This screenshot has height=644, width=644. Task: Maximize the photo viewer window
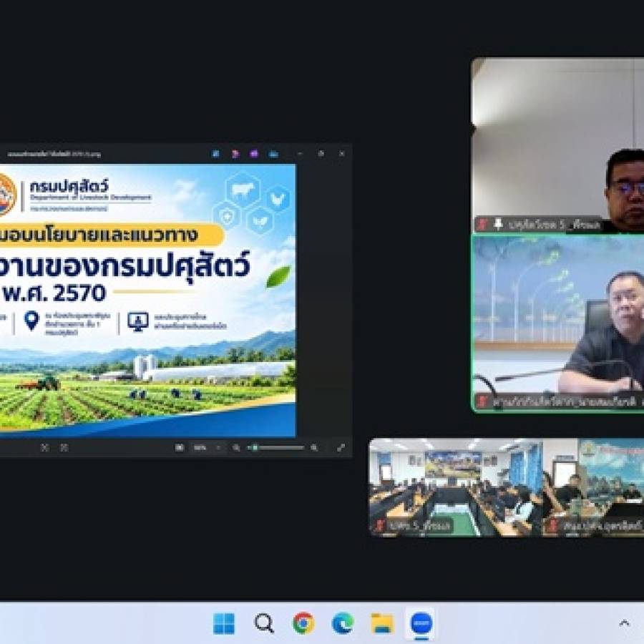[x=321, y=154]
